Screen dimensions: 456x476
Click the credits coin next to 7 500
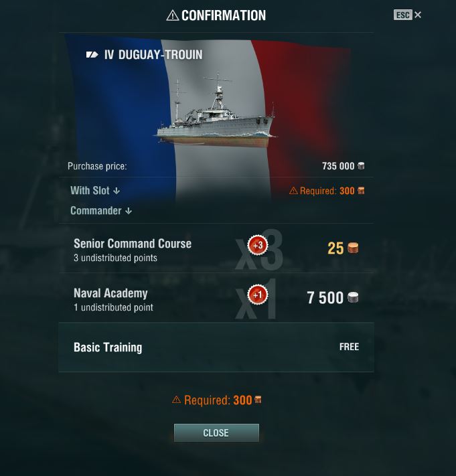(x=353, y=297)
